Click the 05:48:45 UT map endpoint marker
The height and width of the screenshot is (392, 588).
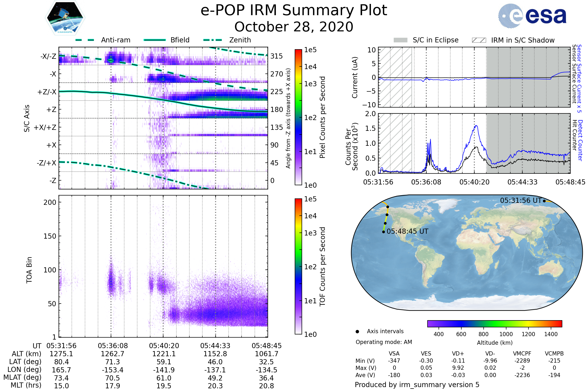(383, 232)
